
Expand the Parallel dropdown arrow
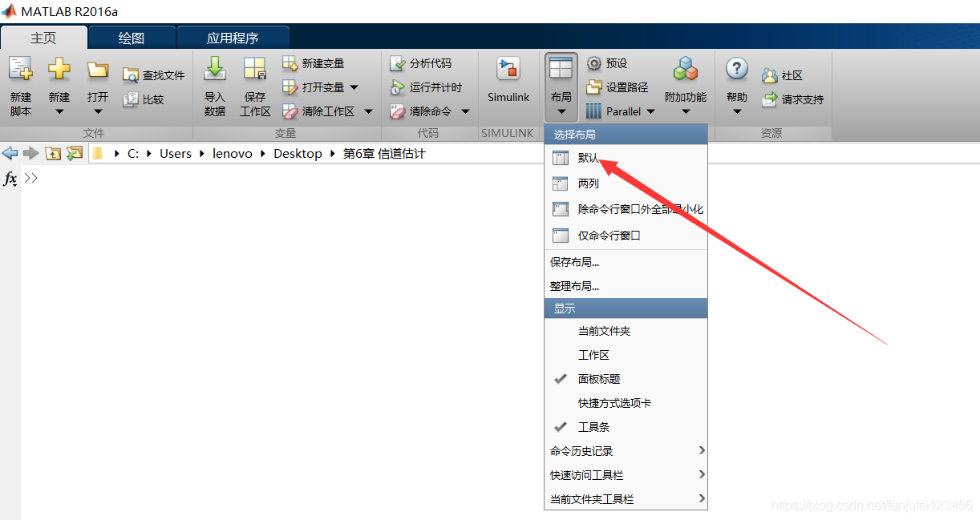coord(650,111)
